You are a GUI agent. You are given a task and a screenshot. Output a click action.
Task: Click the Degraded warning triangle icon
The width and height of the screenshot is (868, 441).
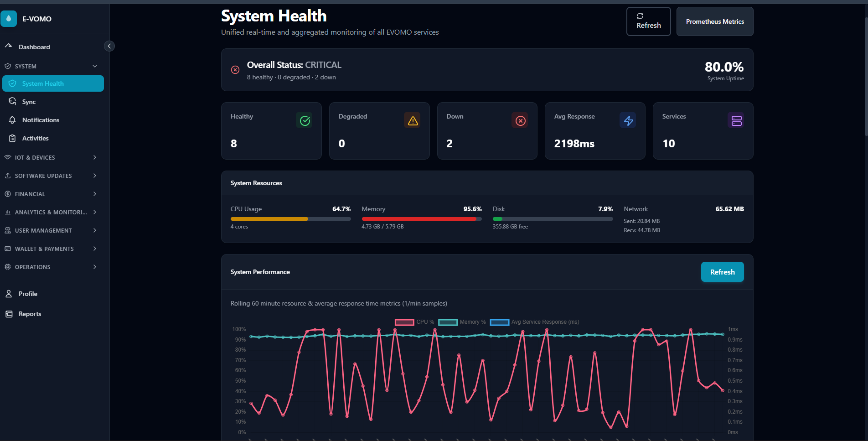(x=413, y=120)
